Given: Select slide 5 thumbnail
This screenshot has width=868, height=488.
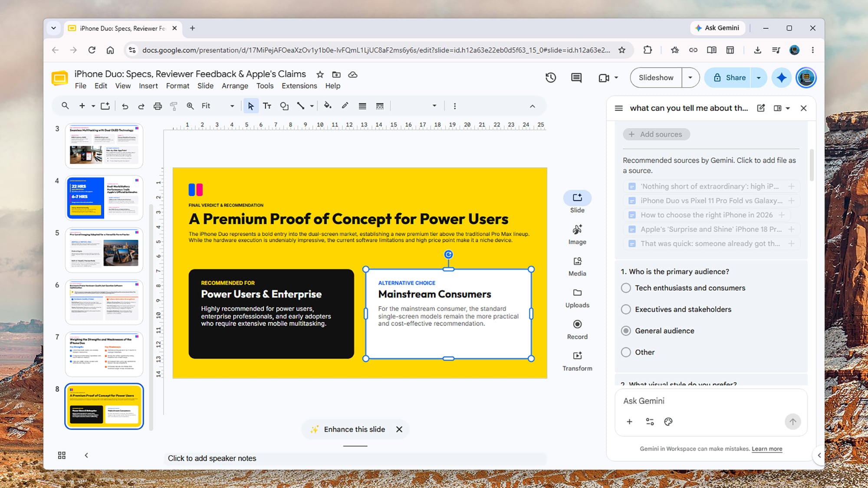Looking at the screenshot, I should [104, 250].
